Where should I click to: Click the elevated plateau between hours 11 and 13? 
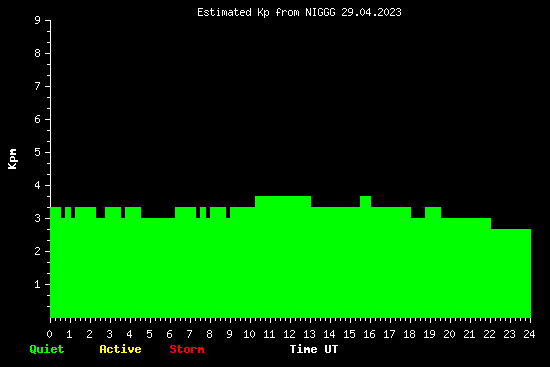coord(283,201)
